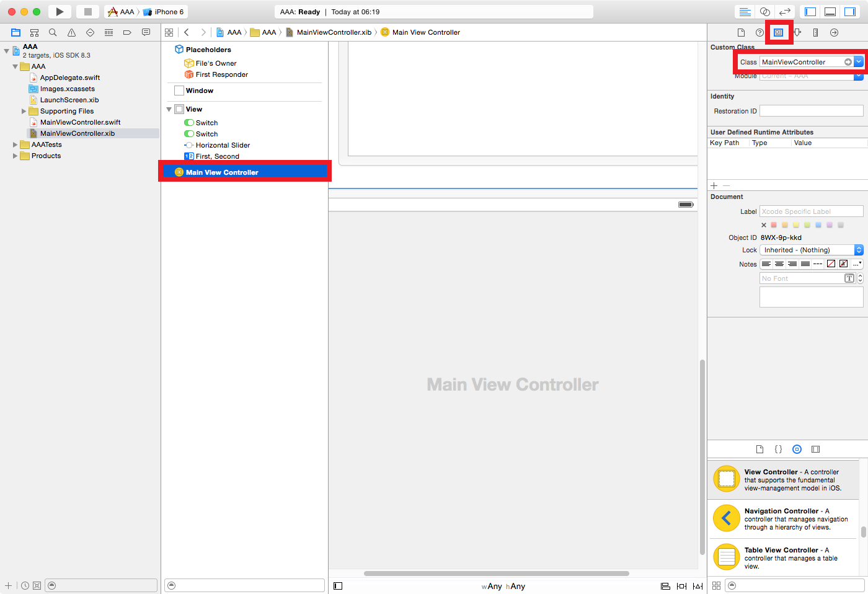Show the File Template library tab
The height and width of the screenshot is (594, 868).
click(760, 449)
